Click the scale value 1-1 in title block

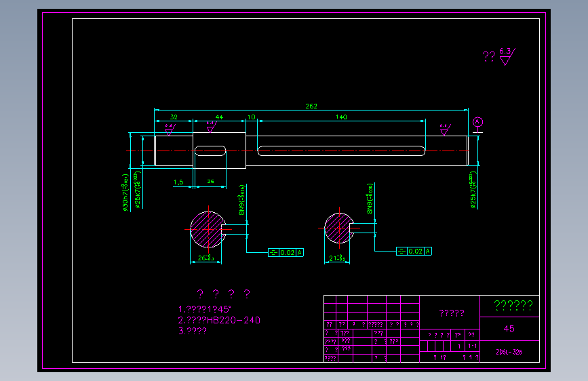pyautogui.click(x=473, y=346)
